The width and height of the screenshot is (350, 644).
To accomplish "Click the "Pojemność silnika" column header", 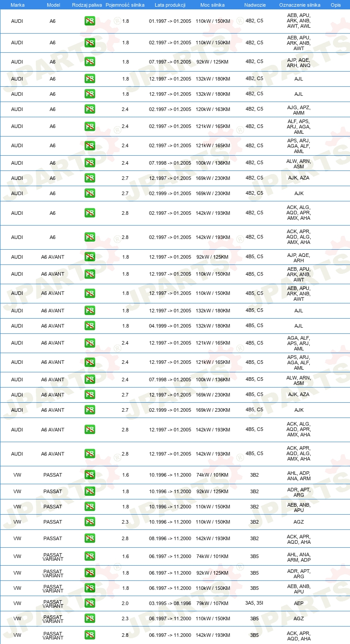I will pos(125,5).
